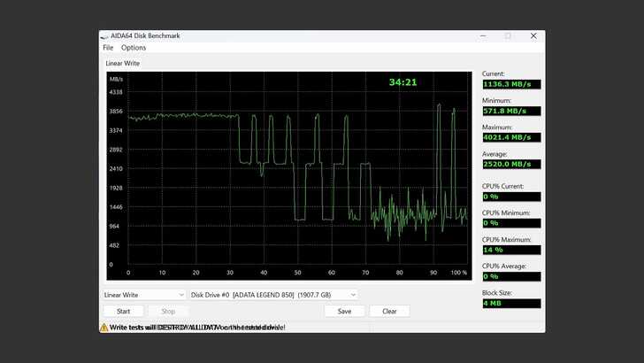Image resolution: width=644 pixels, height=363 pixels.
Task: Select the Minimum speed readout 571.8 MB/s
Action: [510, 112]
